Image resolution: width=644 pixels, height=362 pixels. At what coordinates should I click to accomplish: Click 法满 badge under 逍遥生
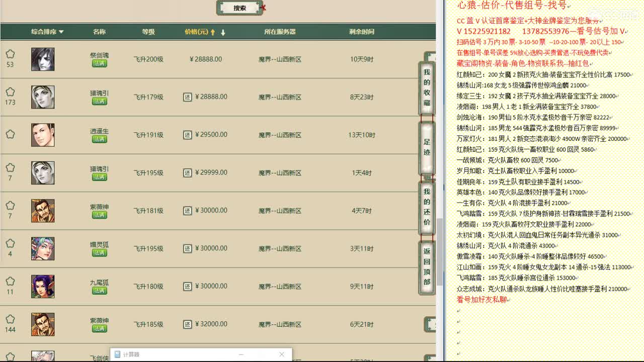(x=99, y=139)
